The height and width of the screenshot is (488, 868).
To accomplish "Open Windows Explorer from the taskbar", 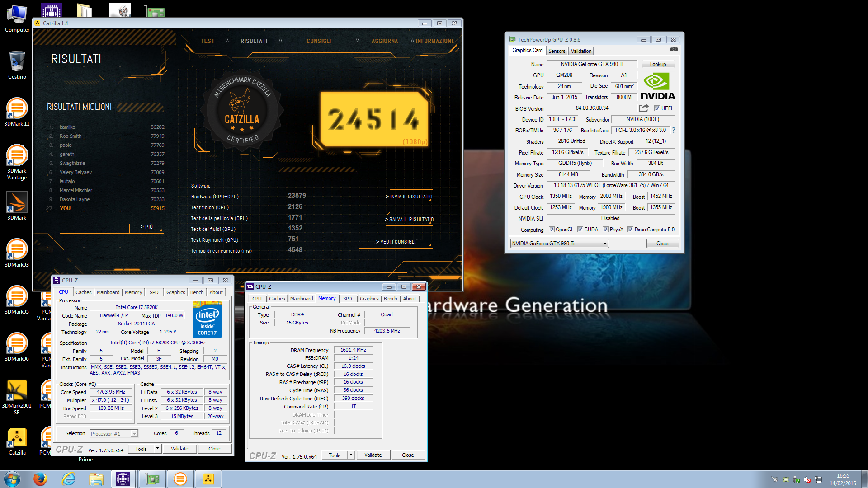I will coord(96,479).
